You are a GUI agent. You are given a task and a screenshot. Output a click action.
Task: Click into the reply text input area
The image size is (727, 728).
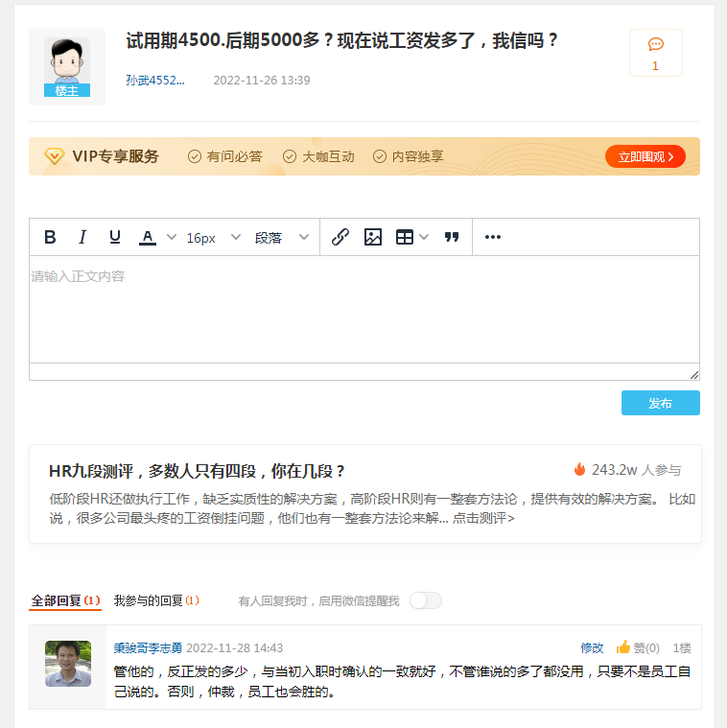point(363,309)
